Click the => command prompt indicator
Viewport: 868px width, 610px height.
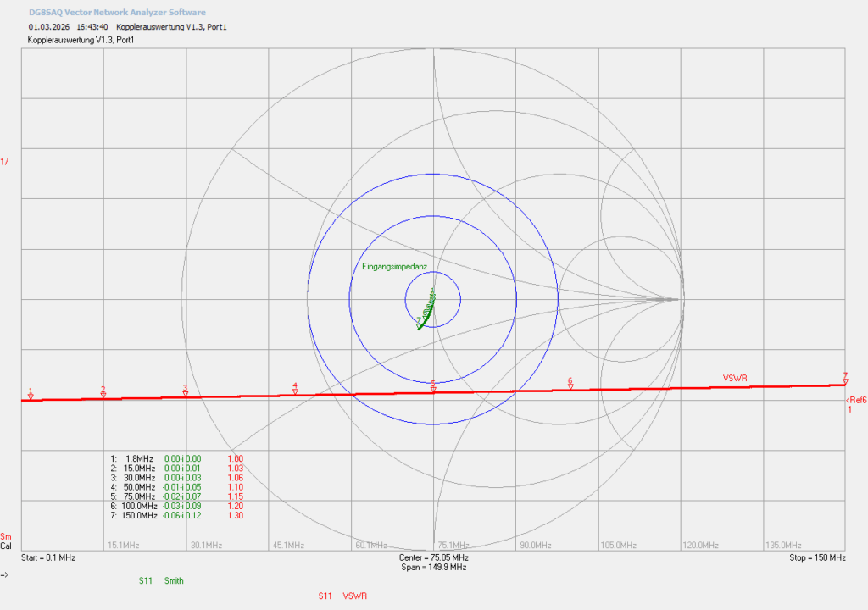(x=4, y=574)
